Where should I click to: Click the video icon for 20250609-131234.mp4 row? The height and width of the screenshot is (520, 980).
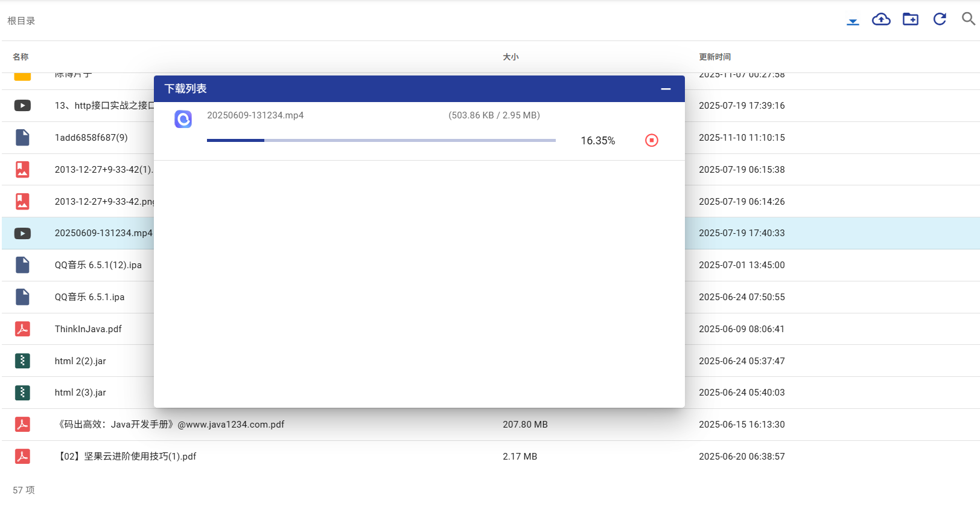(x=22, y=234)
